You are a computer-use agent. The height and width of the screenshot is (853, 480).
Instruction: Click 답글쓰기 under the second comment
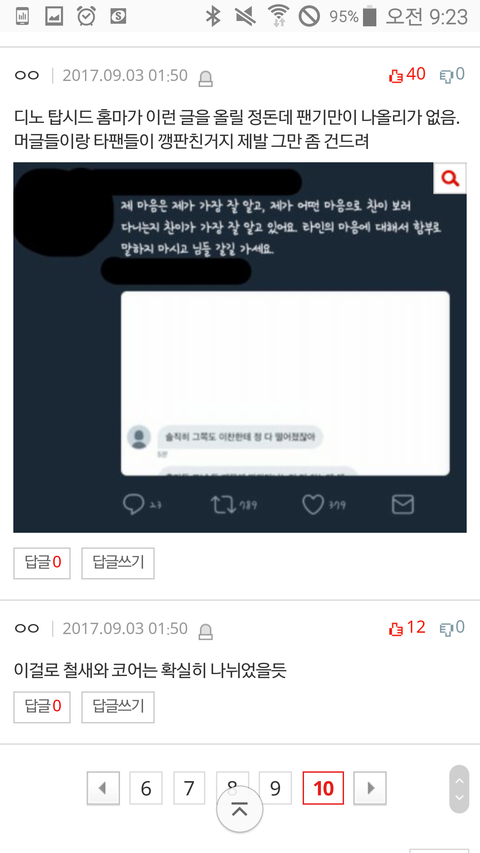click(x=118, y=707)
